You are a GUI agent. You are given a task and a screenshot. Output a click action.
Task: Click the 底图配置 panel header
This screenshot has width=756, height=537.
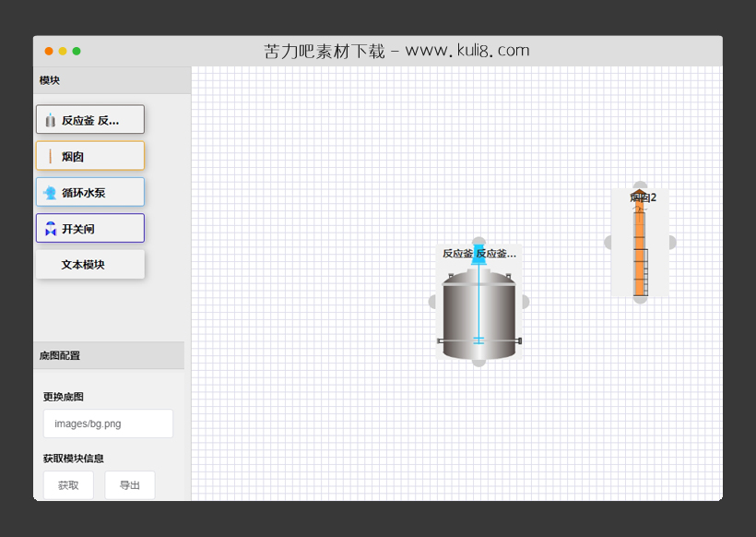[109, 355]
